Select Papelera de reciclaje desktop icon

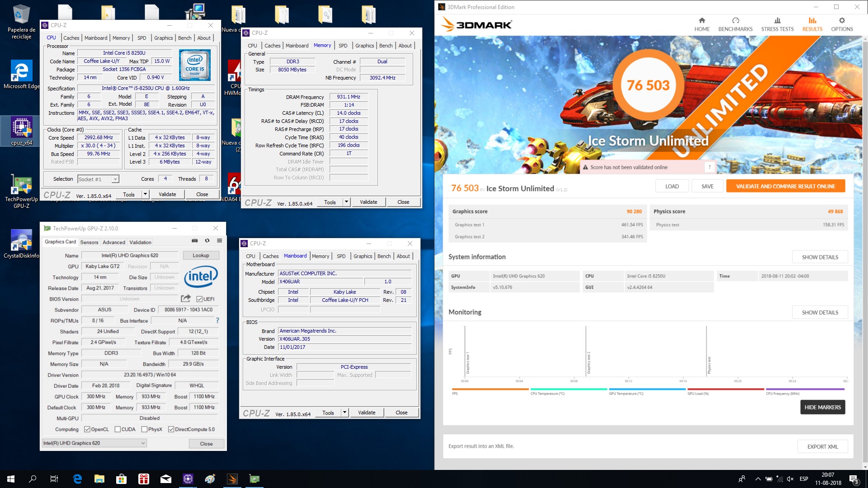(x=21, y=22)
